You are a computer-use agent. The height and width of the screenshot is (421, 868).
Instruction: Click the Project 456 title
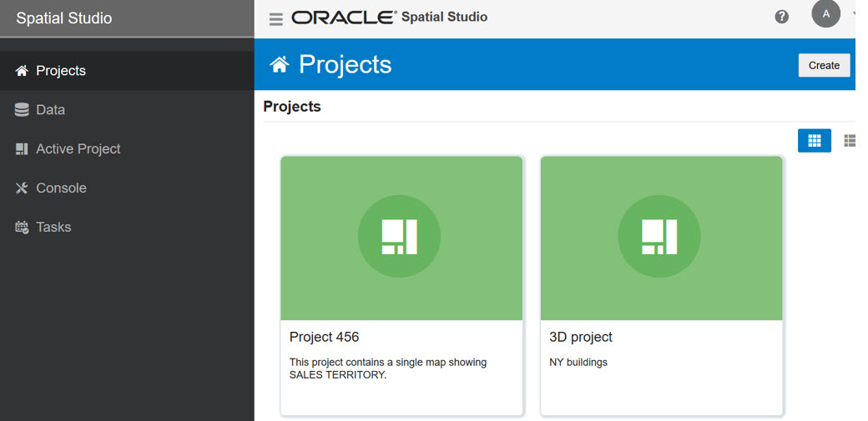(325, 337)
